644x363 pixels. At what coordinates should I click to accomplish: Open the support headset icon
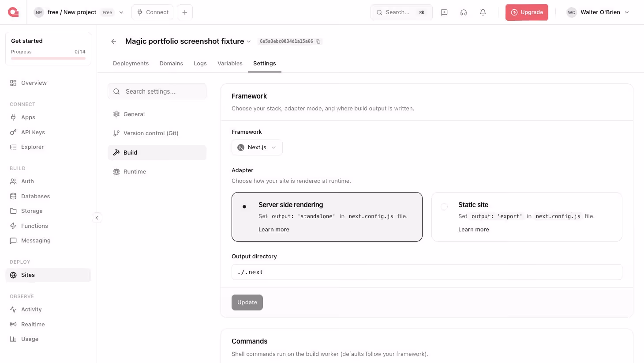pyautogui.click(x=464, y=12)
